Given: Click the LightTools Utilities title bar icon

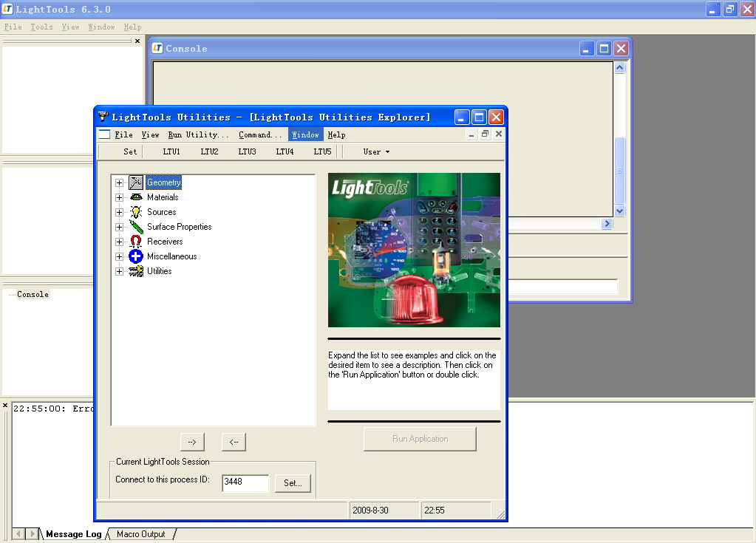Looking at the screenshot, I should [x=103, y=117].
